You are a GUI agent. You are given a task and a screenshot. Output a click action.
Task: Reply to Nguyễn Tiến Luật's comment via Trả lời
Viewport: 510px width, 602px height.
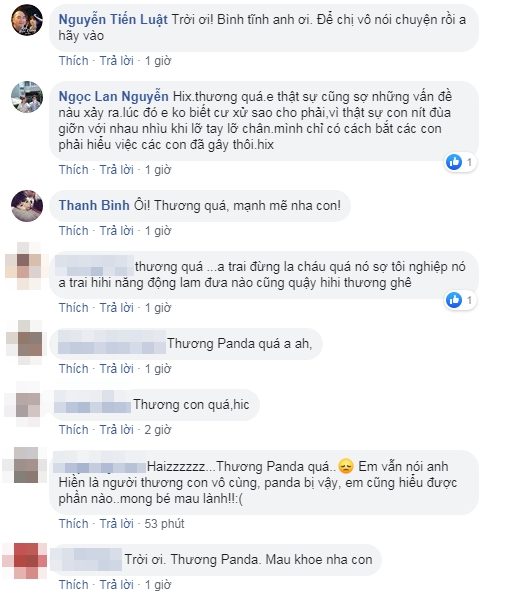[x=116, y=61]
